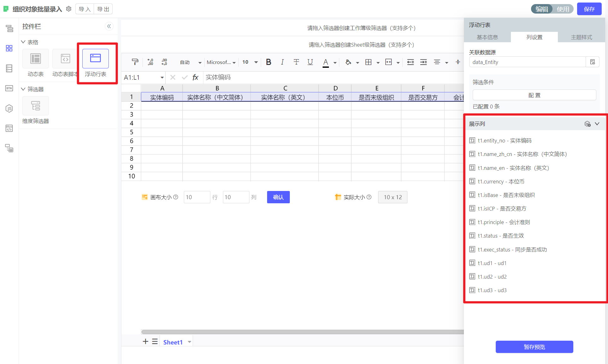Click the 配置 filter condition button
This screenshot has height=364, width=608.
pos(534,95)
